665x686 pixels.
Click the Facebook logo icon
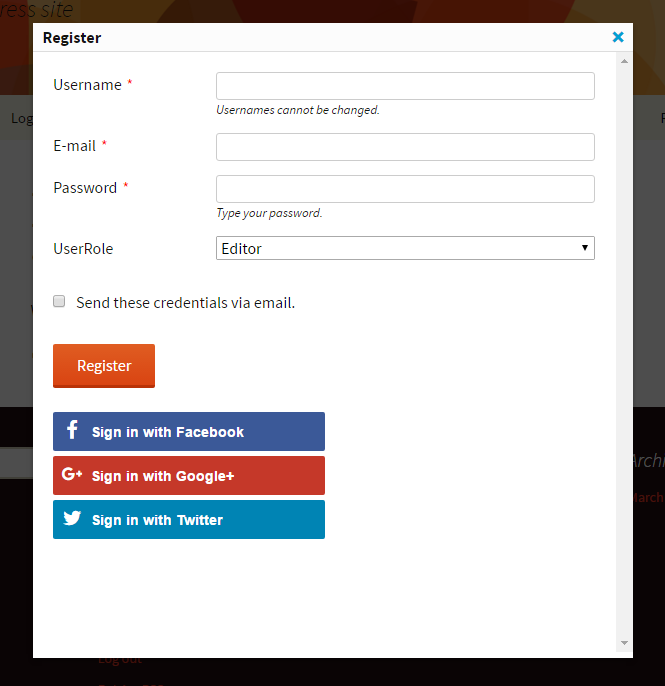(72, 430)
